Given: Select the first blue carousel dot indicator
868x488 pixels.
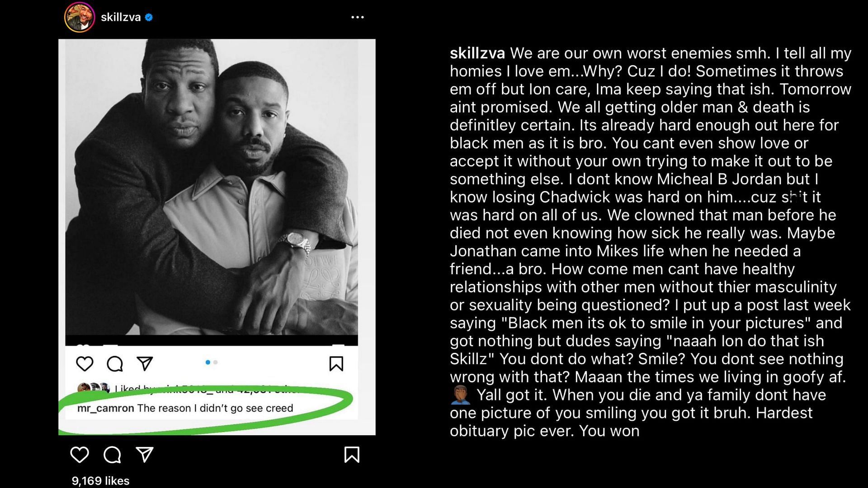Looking at the screenshot, I should pos(208,362).
